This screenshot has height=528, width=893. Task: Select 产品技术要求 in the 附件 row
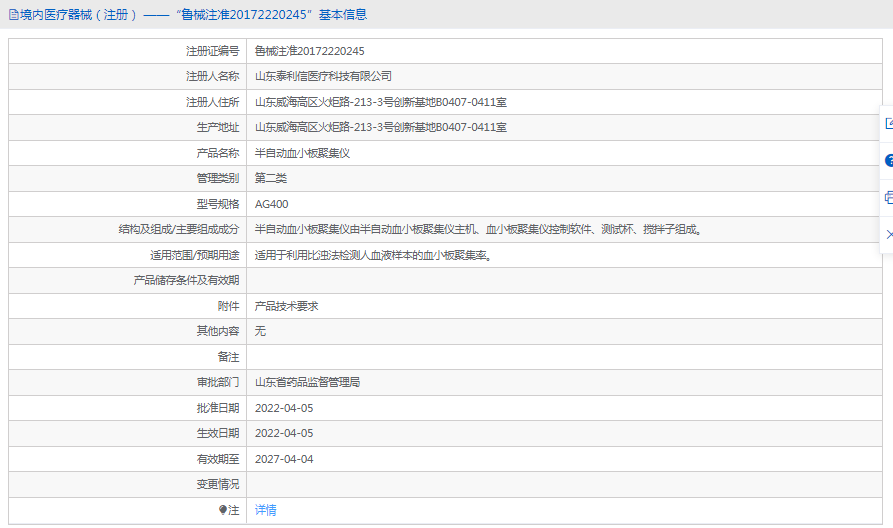286,306
